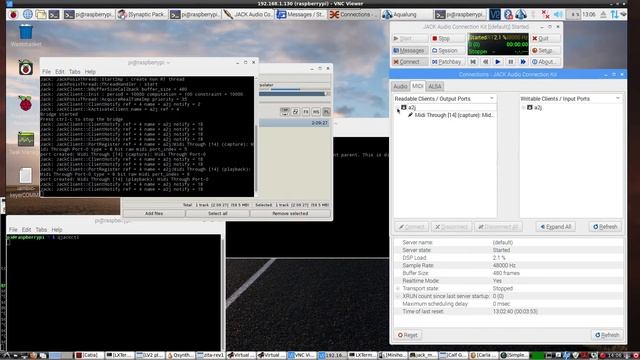Click the Refresh button beside Expand All

[x=605, y=227]
